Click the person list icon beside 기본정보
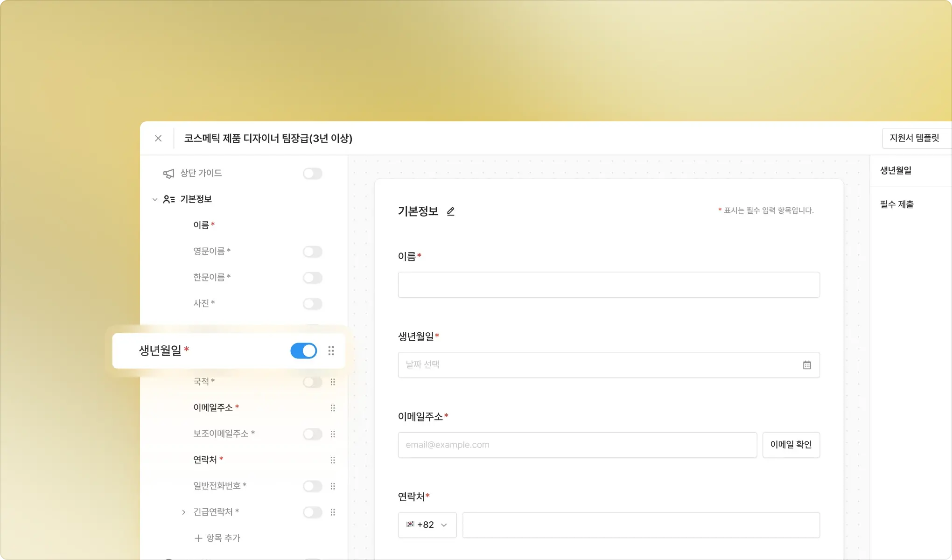The height and width of the screenshot is (560, 952). pos(169,199)
